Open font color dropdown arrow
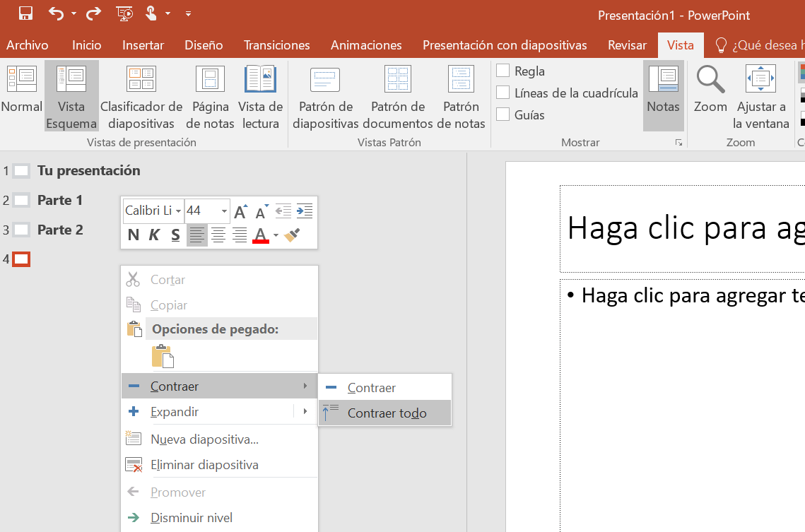The image size is (805, 532). pos(276,235)
